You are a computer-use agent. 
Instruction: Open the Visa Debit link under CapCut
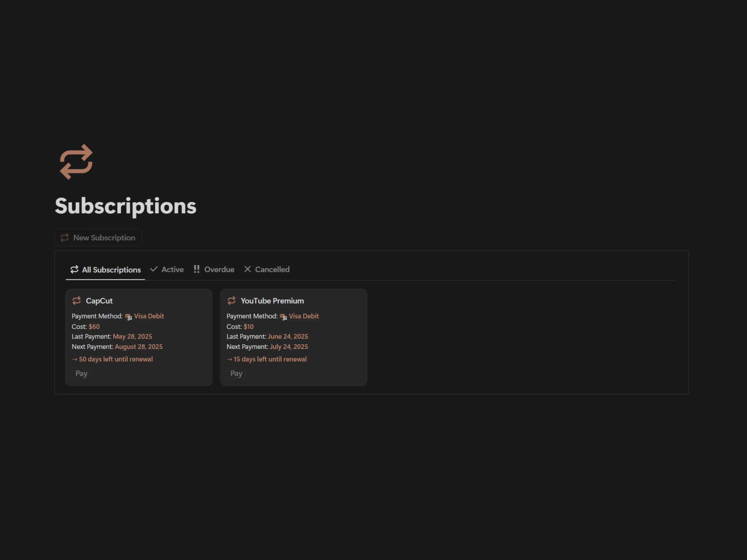tap(149, 316)
